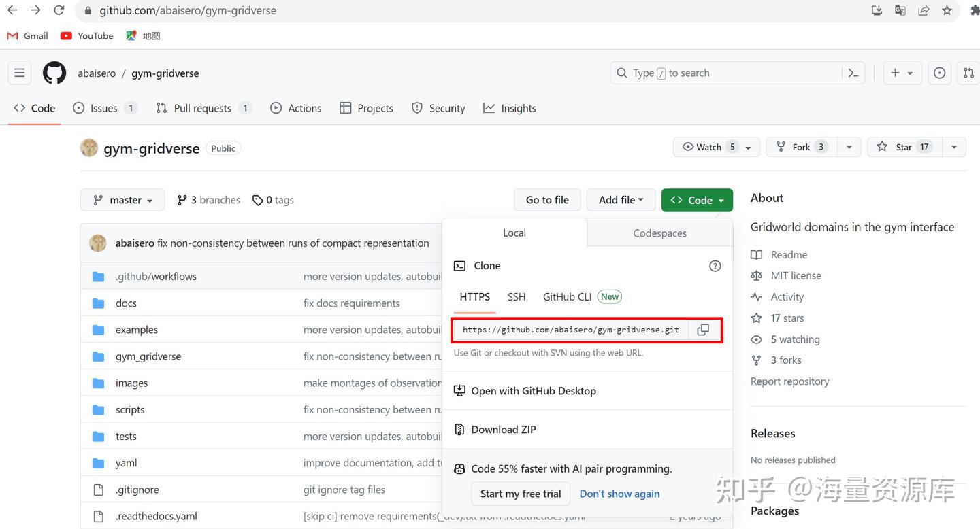
Task: Open the notifications bell icon
Action: tap(939, 73)
